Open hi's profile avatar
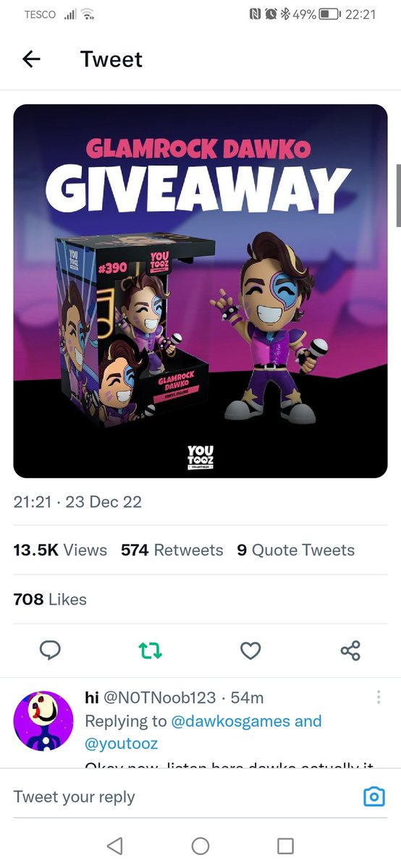 tap(43, 720)
